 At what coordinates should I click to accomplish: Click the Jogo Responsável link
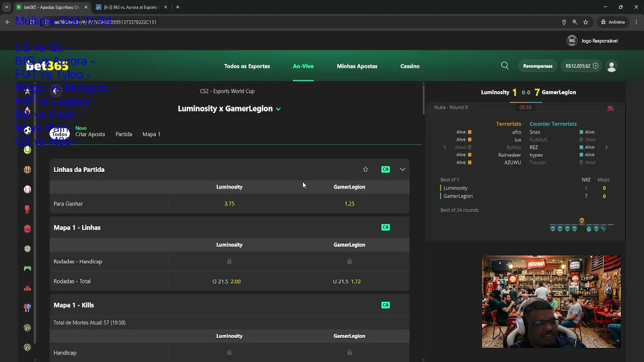(599, 41)
